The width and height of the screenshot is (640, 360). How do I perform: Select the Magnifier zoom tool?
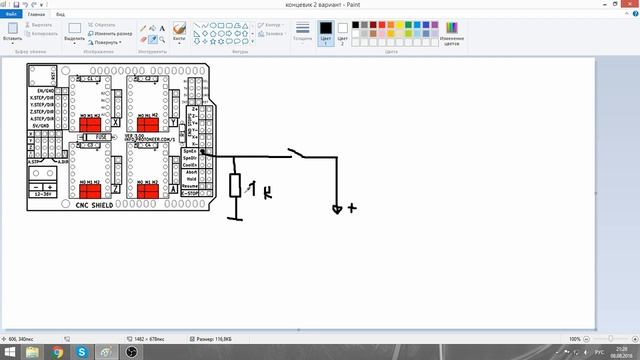(162, 40)
